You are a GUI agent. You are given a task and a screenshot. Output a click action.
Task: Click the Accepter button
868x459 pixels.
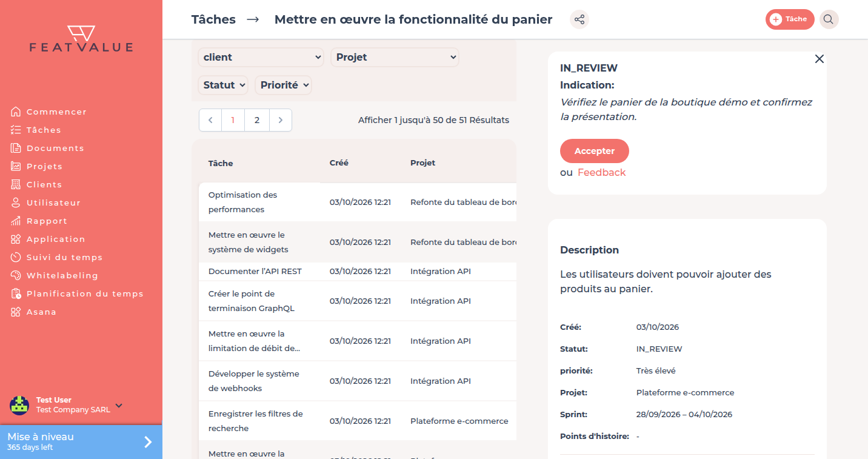tap(595, 151)
